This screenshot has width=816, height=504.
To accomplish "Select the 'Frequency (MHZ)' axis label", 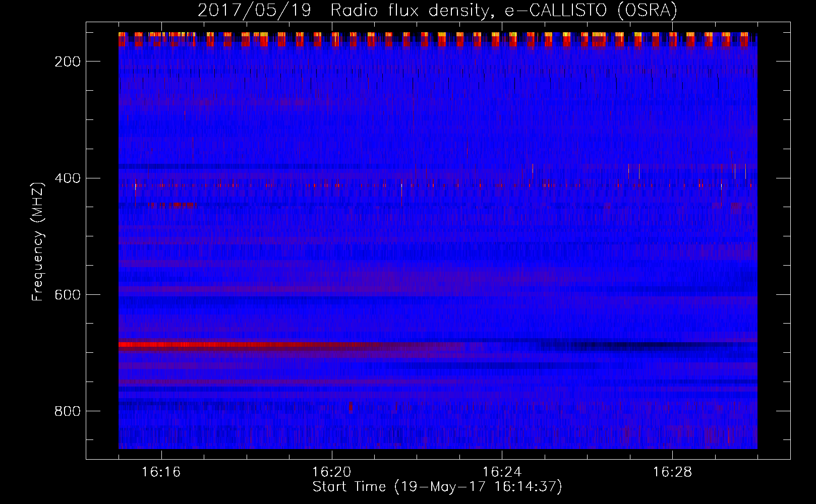I will pyautogui.click(x=38, y=241).
